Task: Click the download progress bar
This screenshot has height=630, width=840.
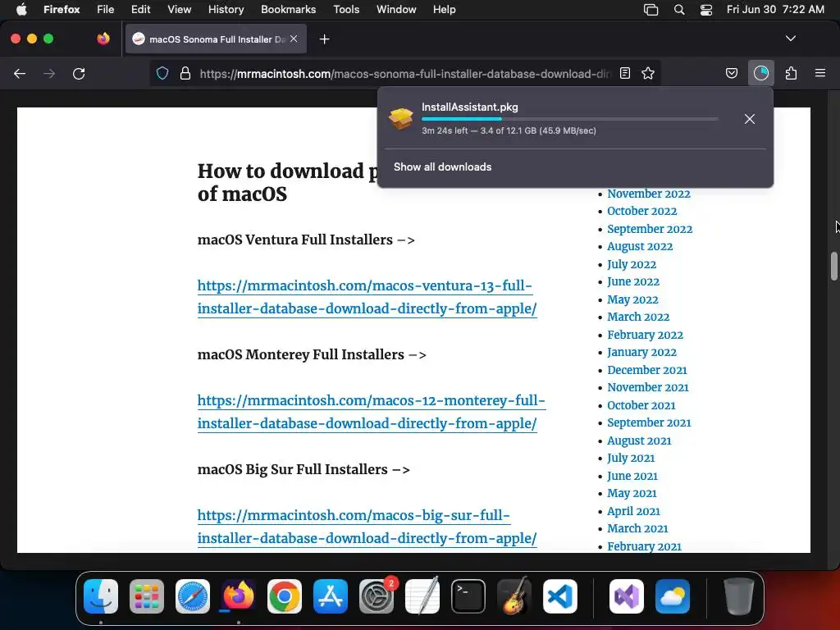Action: (x=570, y=119)
